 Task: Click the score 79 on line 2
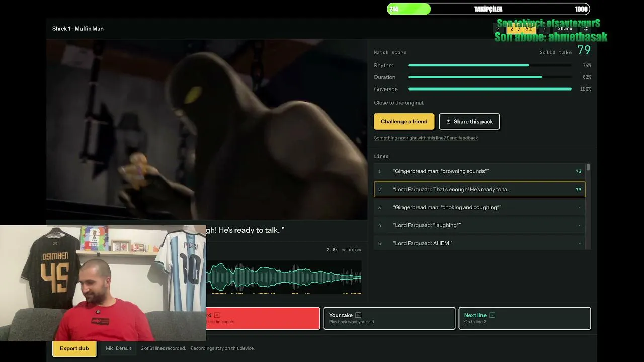[x=578, y=190]
